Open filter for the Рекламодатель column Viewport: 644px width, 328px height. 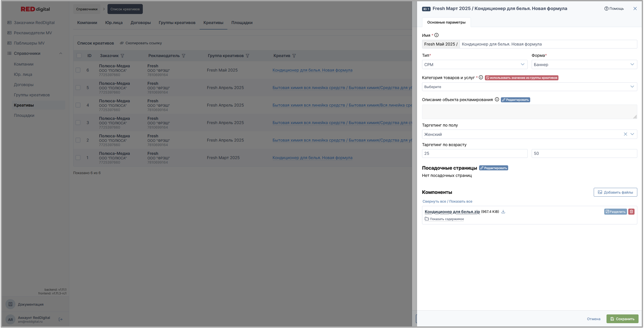(184, 56)
